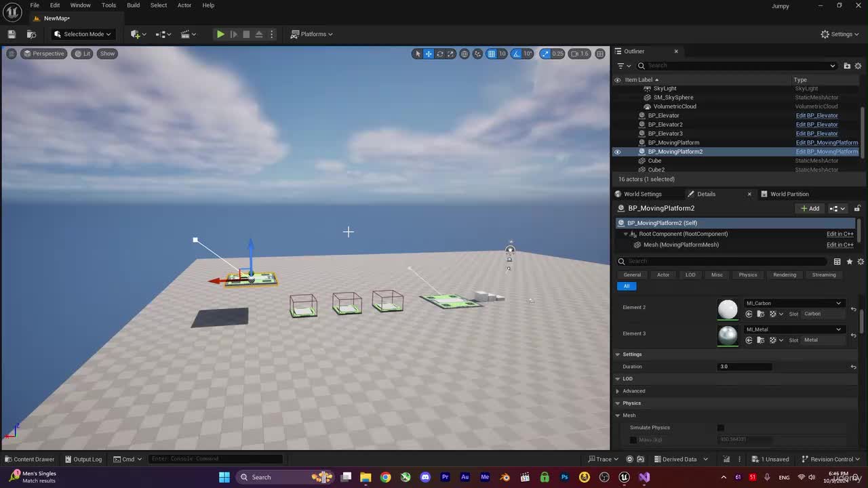The width and height of the screenshot is (868, 488).
Task: Switch the world/local coordinate system globe icon
Action: pos(465,54)
